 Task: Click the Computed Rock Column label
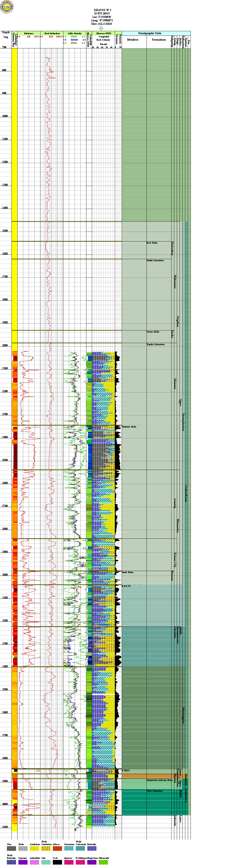[x=103, y=39]
